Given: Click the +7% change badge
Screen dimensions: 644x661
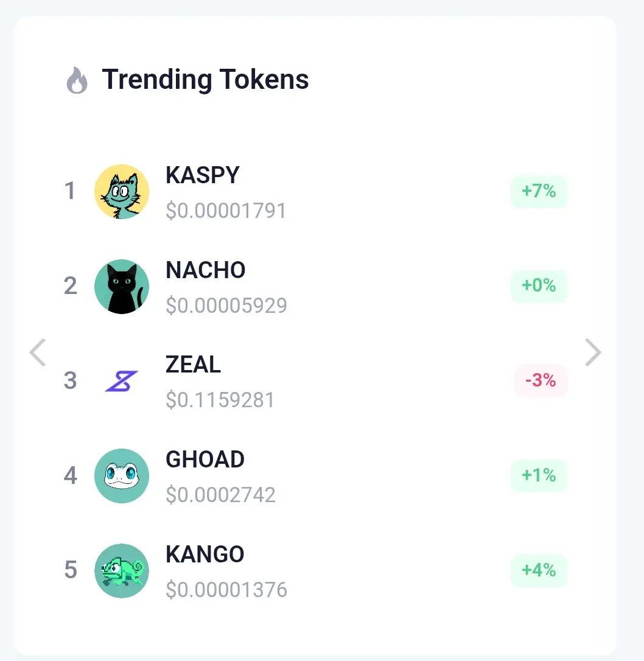Looking at the screenshot, I should tap(539, 191).
